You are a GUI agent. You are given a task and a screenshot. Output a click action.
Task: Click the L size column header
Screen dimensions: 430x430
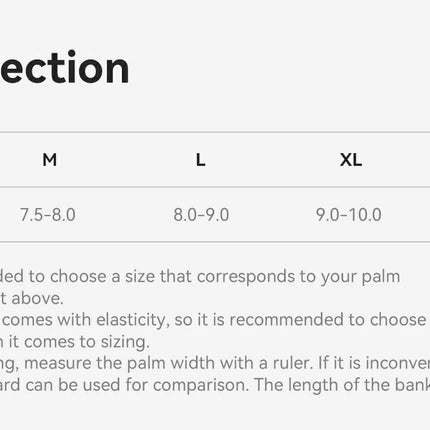pyautogui.click(x=200, y=160)
